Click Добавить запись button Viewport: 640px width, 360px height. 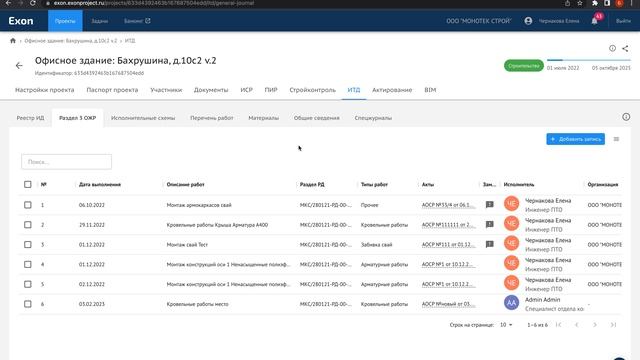click(576, 139)
